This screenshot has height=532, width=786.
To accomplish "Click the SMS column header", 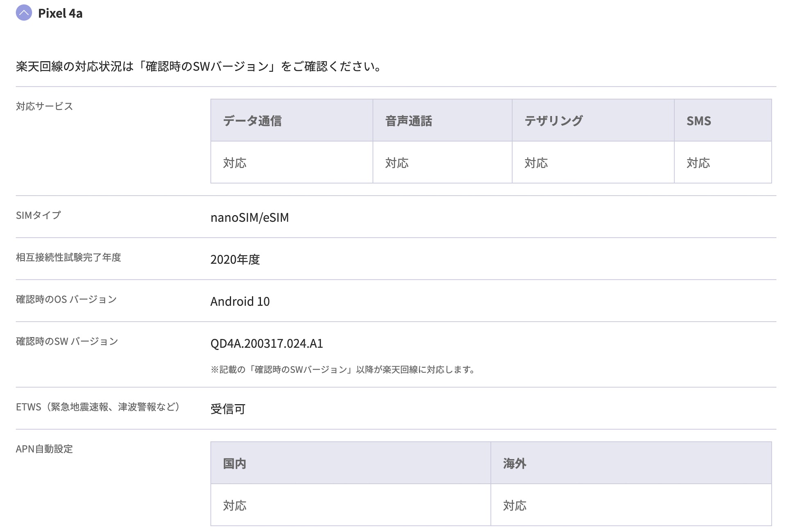I will (x=698, y=121).
